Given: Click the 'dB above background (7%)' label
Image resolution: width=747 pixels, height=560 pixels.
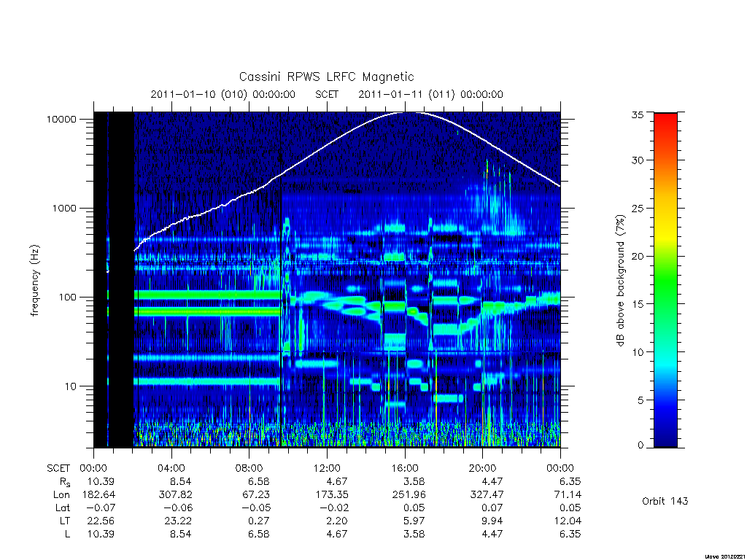Looking at the screenshot, I should [620, 281].
